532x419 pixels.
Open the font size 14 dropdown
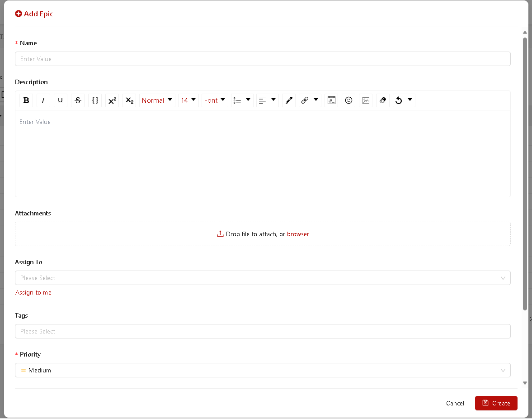(188, 100)
